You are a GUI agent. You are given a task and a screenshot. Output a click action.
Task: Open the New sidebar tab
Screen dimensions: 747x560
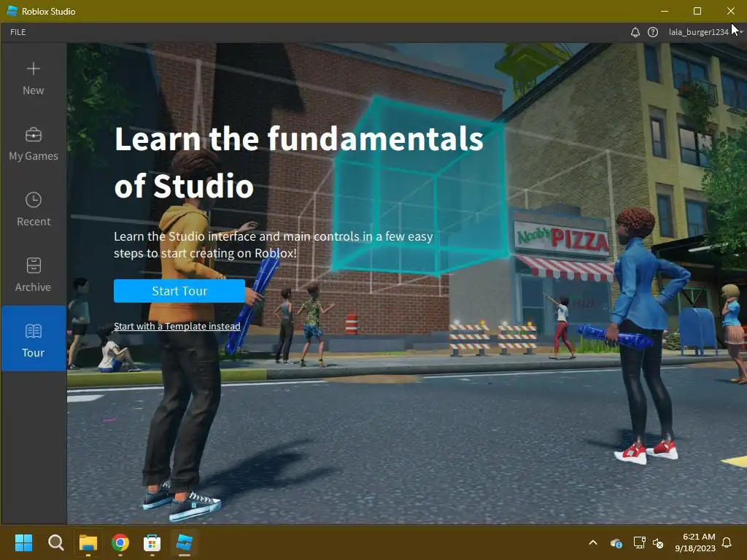point(34,79)
